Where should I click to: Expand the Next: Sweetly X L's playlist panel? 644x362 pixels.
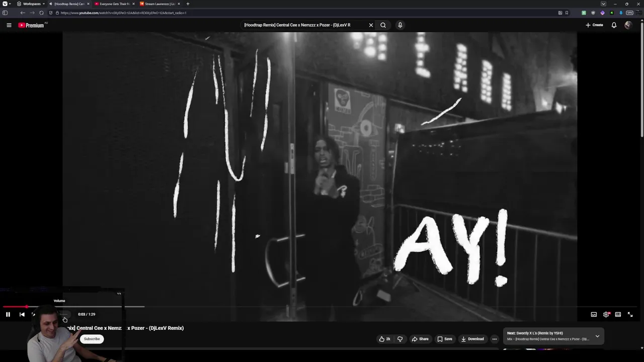pos(597,336)
